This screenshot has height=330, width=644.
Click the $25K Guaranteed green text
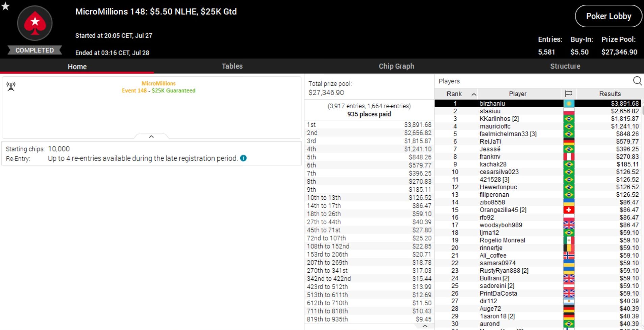coord(174,90)
